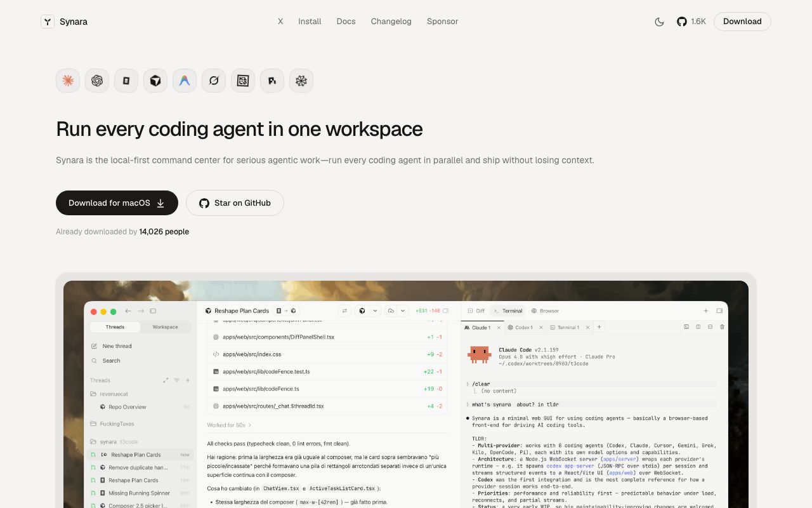
Task: Select the orange Claude starburst agent icon
Action: click(x=68, y=81)
